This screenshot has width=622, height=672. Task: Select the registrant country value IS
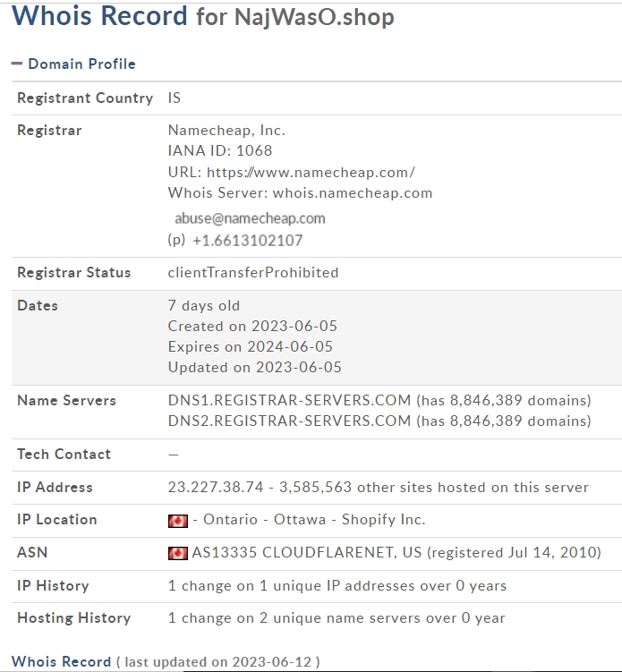(174, 98)
